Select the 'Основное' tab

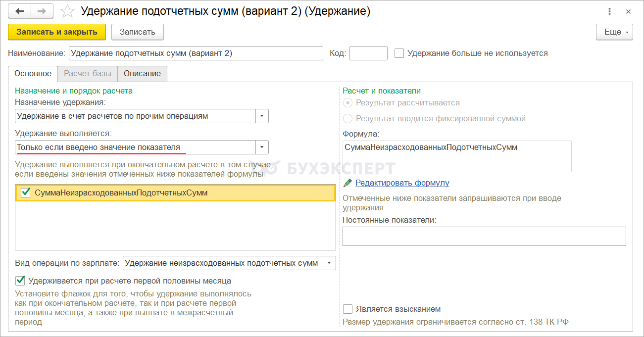pos(33,74)
